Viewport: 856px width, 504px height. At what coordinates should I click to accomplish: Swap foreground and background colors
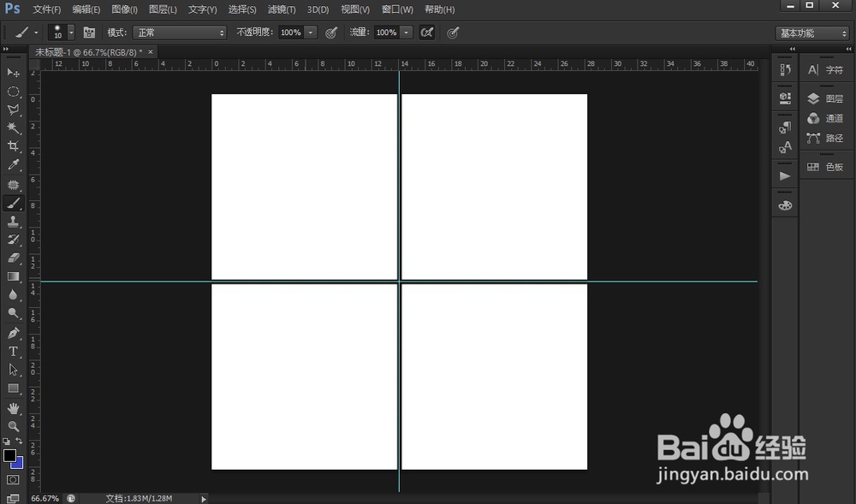click(x=19, y=440)
